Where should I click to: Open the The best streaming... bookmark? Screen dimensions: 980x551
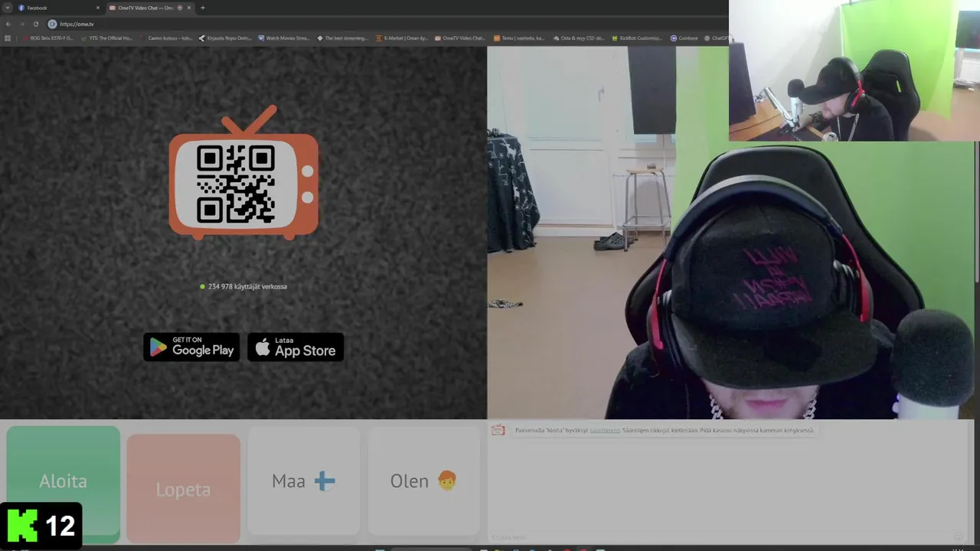(343, 38)
